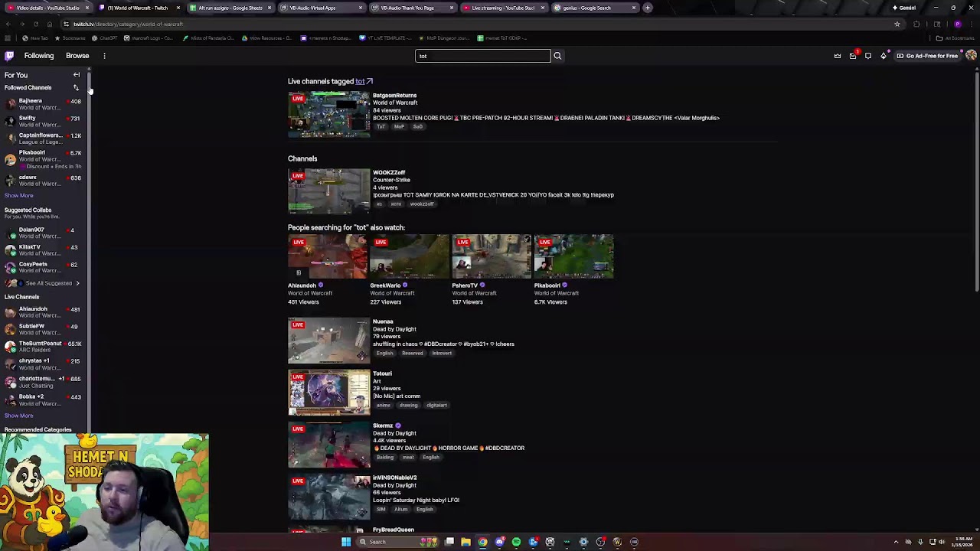Open Captainflowers channel in sidebar
The height and width of the screenshot is (551, 980).
[44, 139]
